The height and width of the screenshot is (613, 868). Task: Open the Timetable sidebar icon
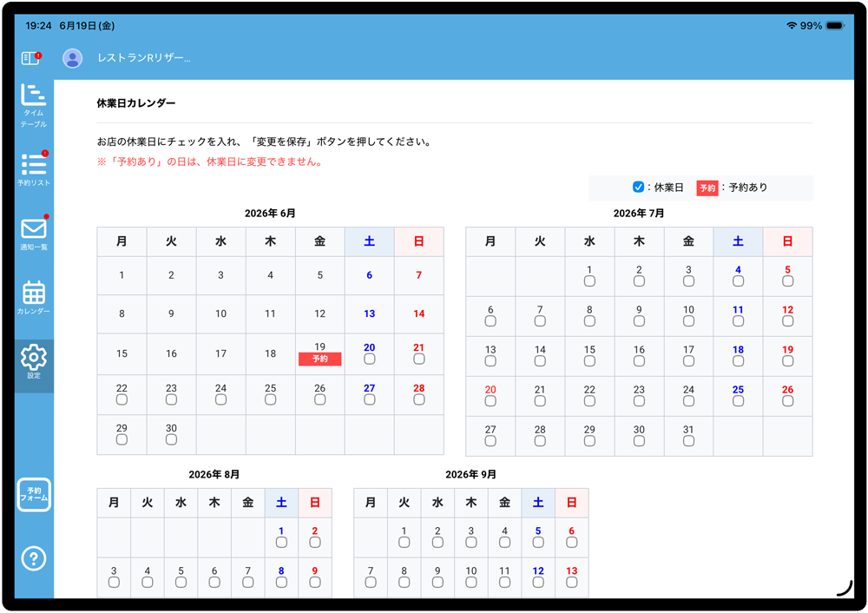tap(34, 105)
